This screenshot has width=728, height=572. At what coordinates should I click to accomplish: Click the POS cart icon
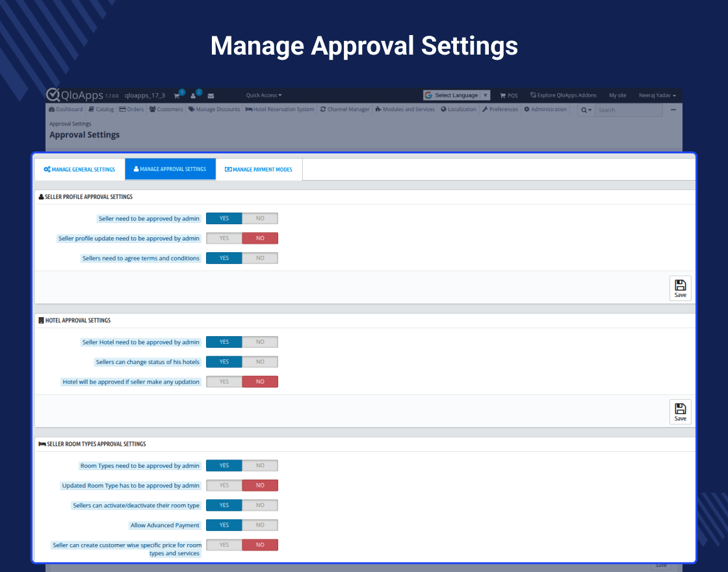pos(502,96)
